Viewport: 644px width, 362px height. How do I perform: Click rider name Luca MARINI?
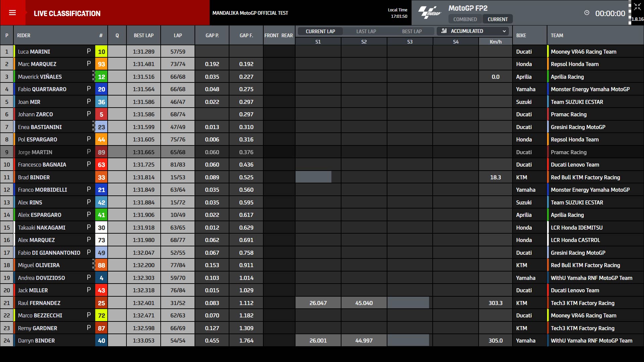pyautogui.click(x=34, y=52)
